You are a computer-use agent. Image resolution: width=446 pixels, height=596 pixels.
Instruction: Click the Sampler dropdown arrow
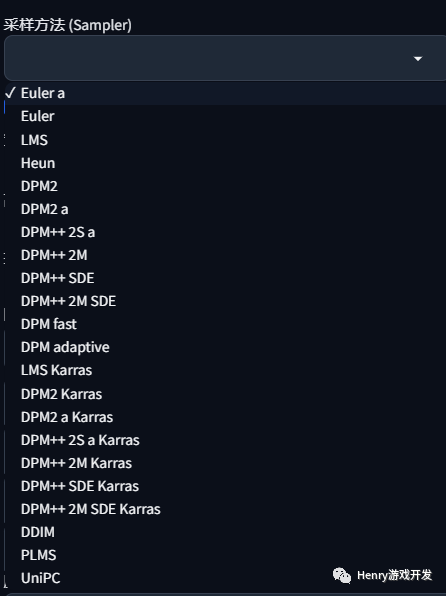pyautogui.click(x=418, y=59)
